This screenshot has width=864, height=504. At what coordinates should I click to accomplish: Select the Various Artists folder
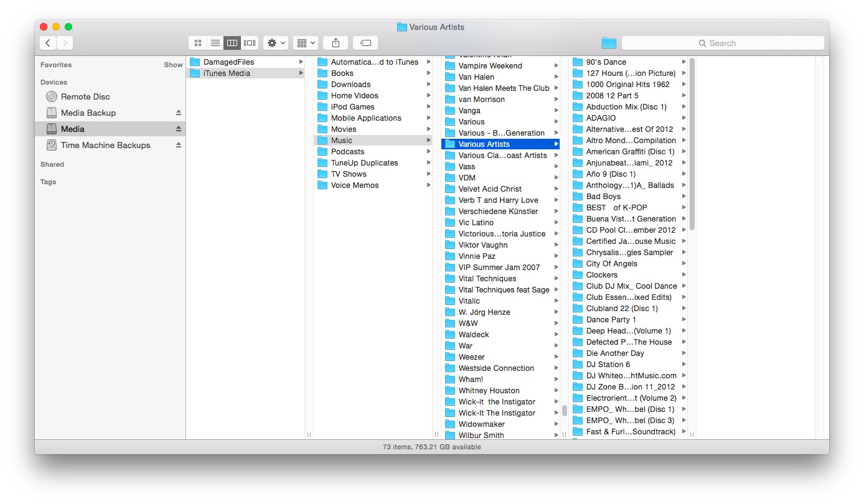(x=500, y=144)
